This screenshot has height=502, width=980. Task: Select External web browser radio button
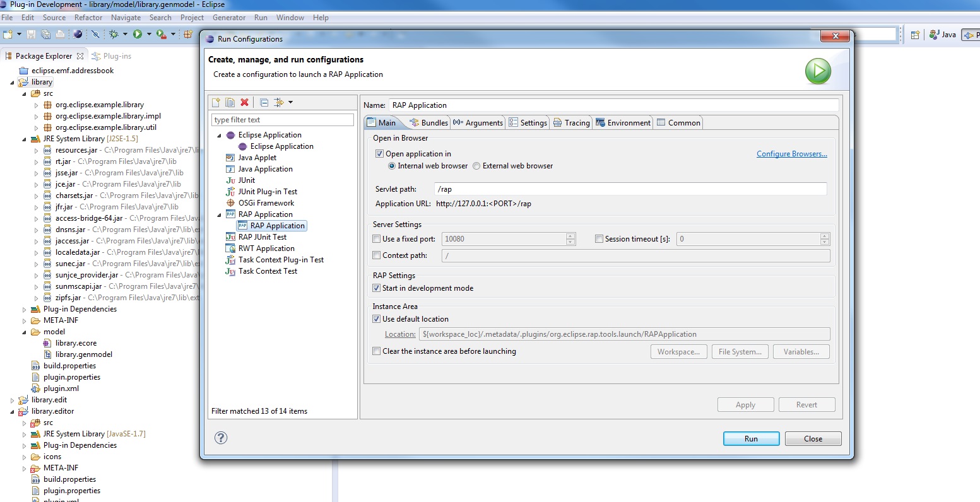pyautogui.click(x=476, y=166)
